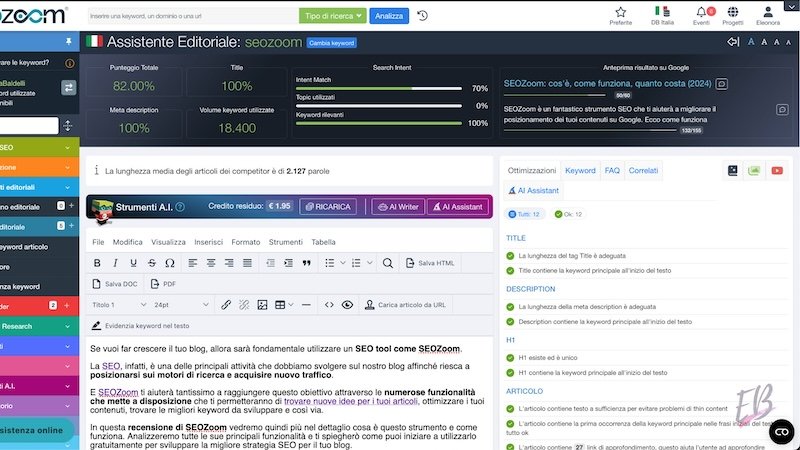Click search input for keyword or domain
This screenshot has width=800, height=450.
(x=192, y=16)
